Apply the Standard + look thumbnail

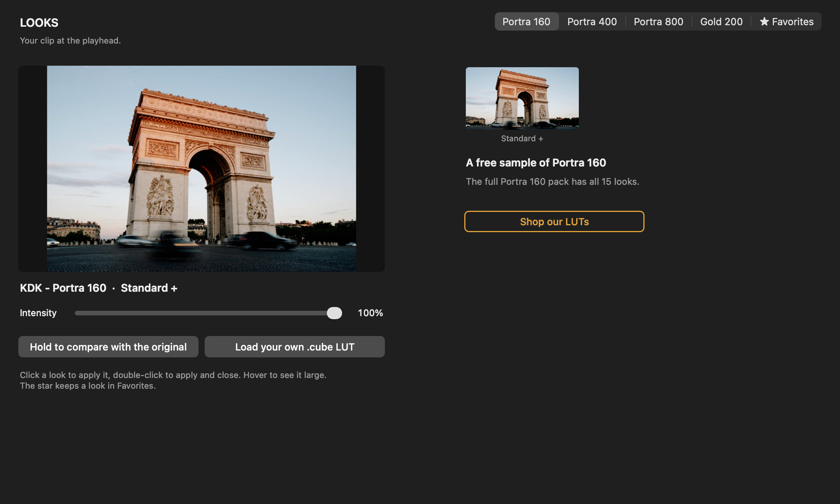point(522,98)
